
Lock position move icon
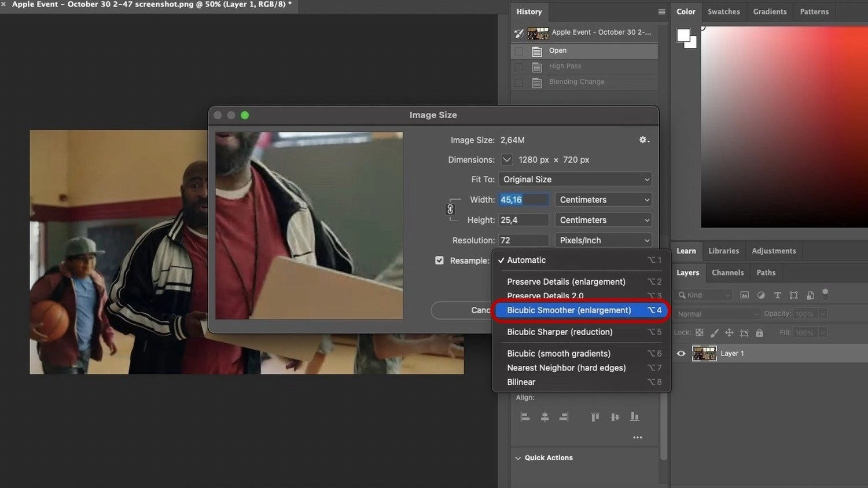729,333
